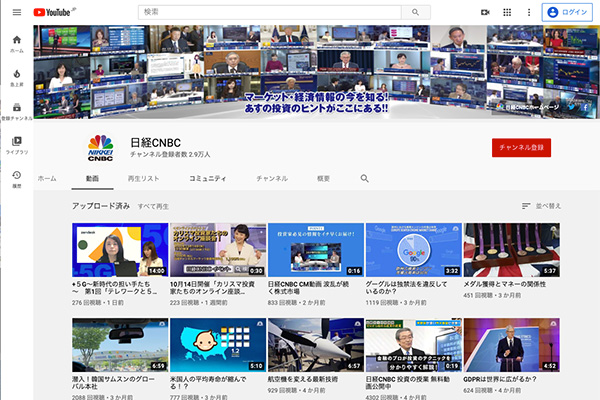Click the red チャンネル登録 button

click(x=521, y=147)
